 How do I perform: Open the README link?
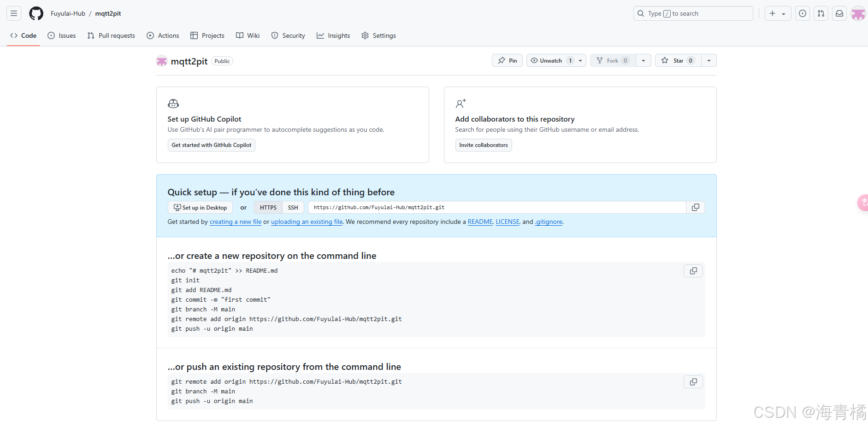(x=480, y=222)
